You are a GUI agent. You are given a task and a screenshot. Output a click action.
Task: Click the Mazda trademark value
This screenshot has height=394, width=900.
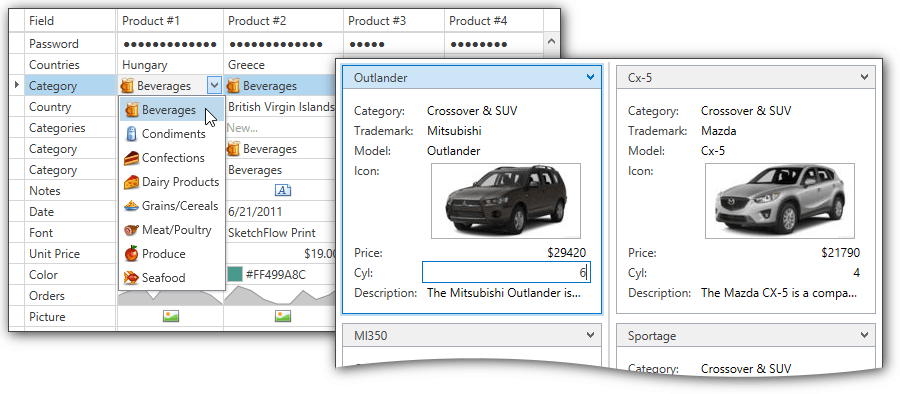click(719, 130)
